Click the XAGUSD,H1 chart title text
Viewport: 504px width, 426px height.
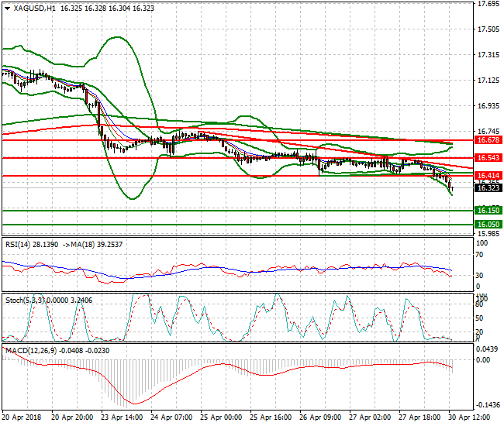point(29,8)
